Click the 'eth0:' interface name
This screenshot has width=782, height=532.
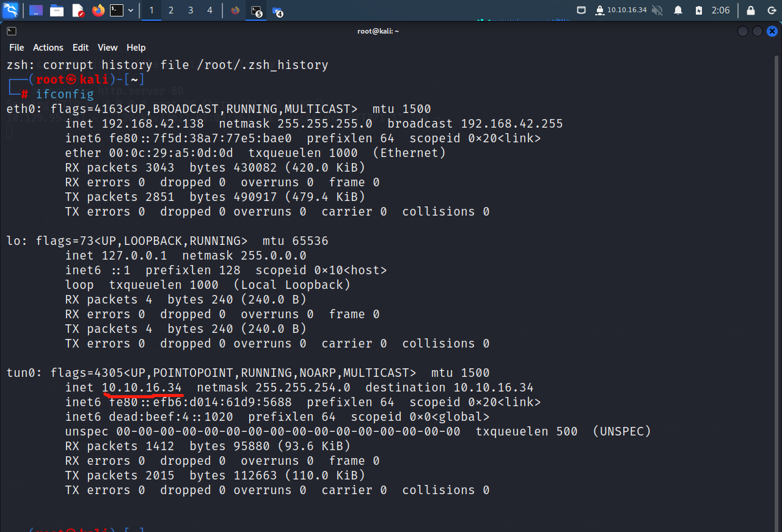pos(25,109)
